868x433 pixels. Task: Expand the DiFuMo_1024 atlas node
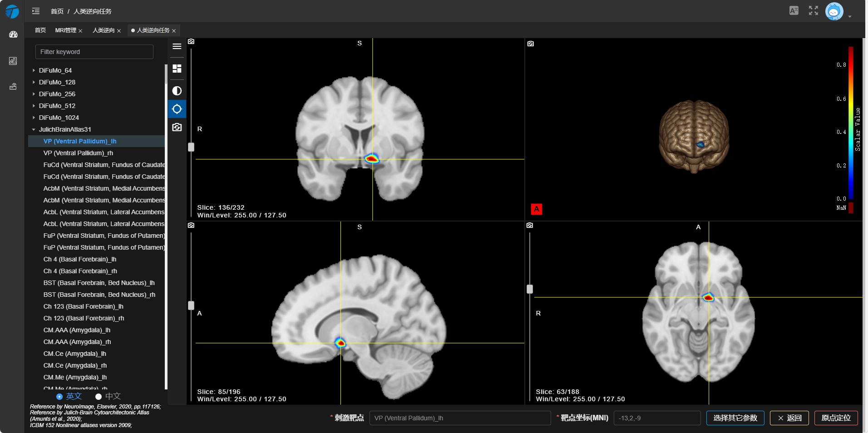(34, 118)
